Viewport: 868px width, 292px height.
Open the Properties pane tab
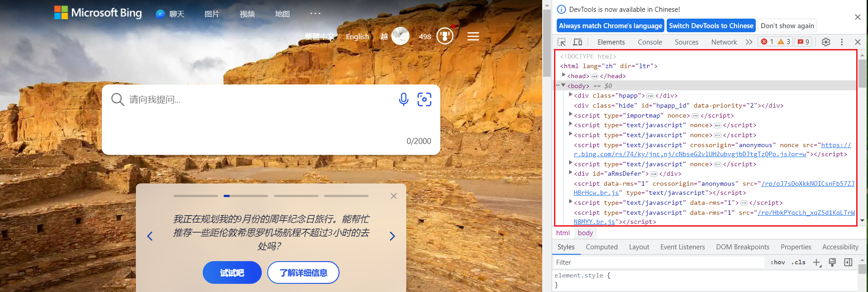point(796,247)
